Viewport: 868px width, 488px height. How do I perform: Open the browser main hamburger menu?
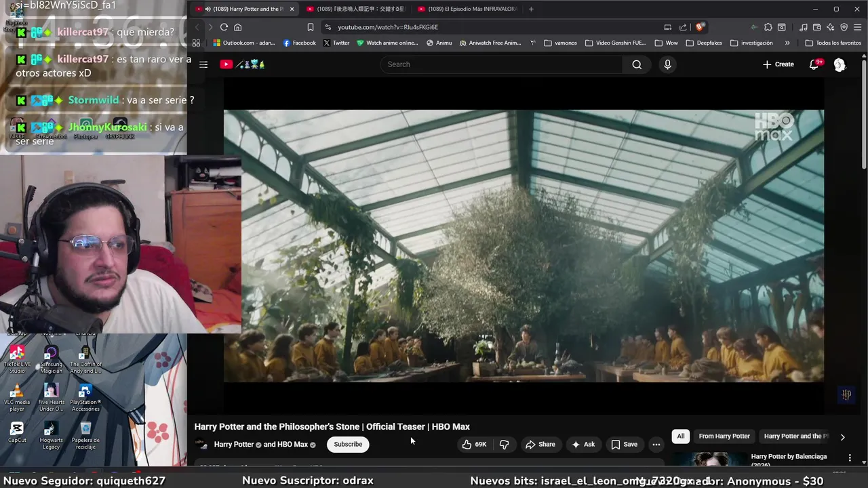tap(858, 27)
